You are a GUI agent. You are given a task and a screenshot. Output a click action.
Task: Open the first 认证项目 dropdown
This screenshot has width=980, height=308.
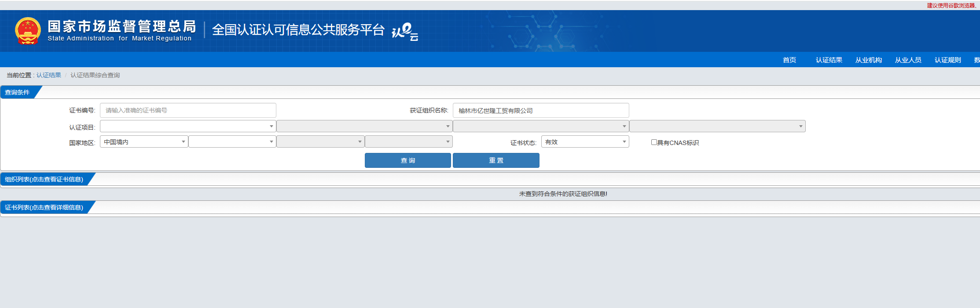[x=188, y=126]
